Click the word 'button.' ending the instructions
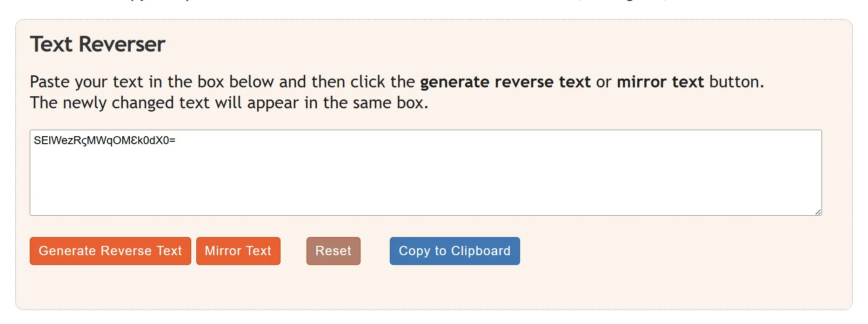868x324 pixels. 736,82
